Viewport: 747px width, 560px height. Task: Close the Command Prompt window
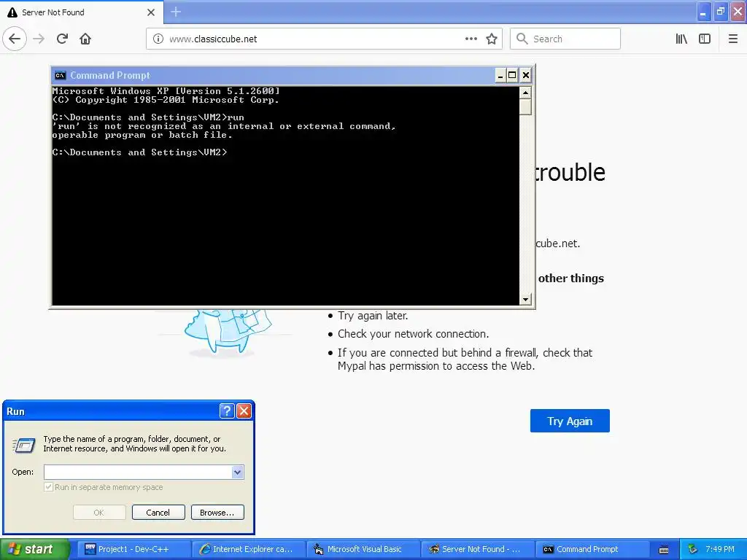tap(525, 75)
